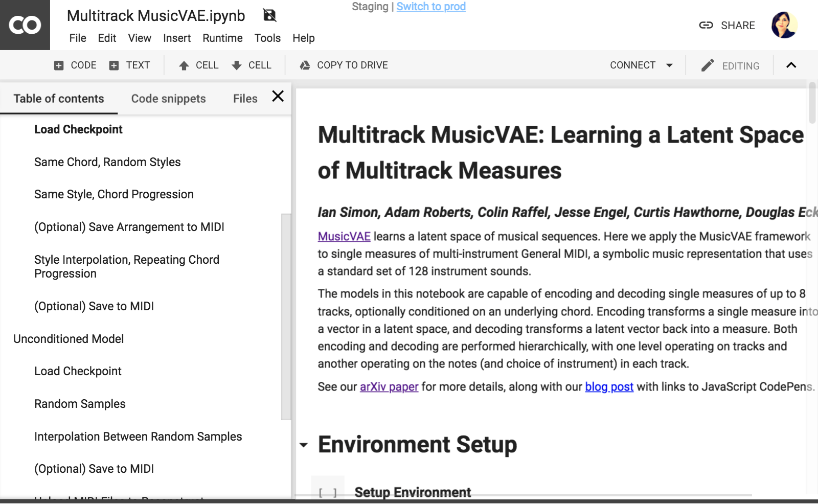Open the Connect dropdown arrow

point(669,65)
